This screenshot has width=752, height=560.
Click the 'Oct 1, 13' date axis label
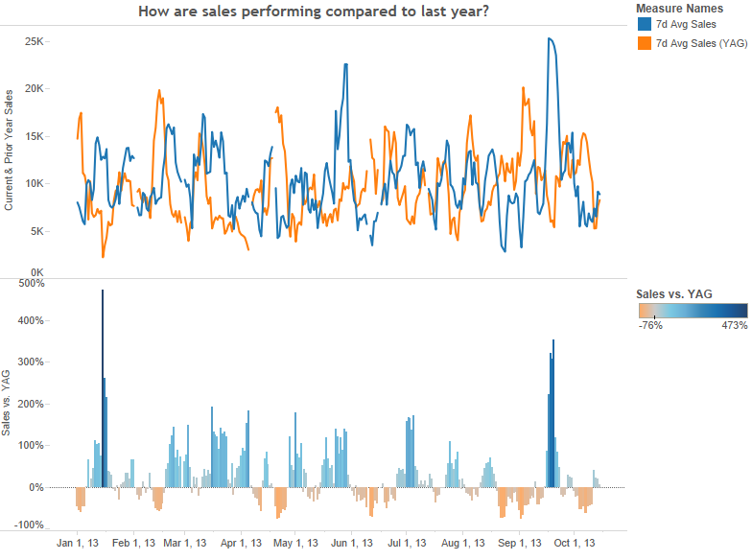576,543
